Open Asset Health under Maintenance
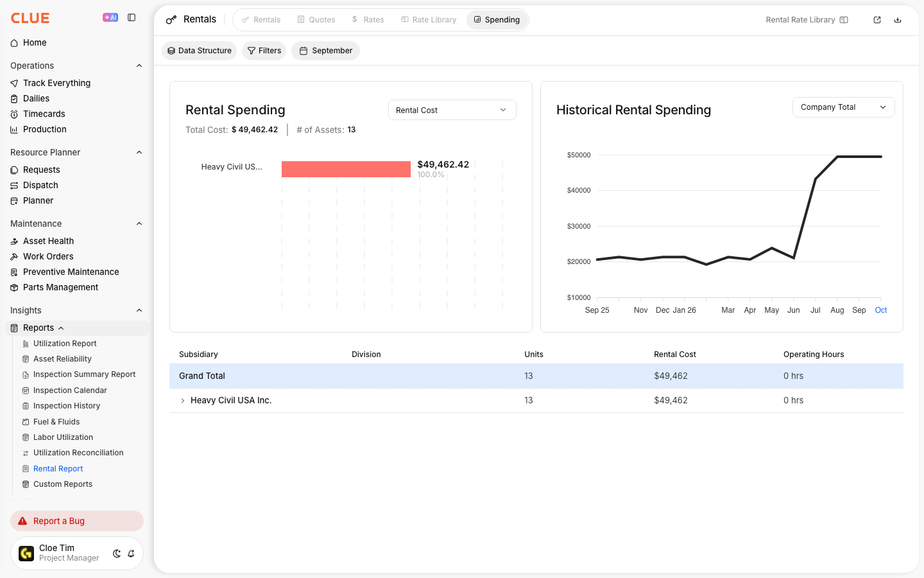 point(48,241)
